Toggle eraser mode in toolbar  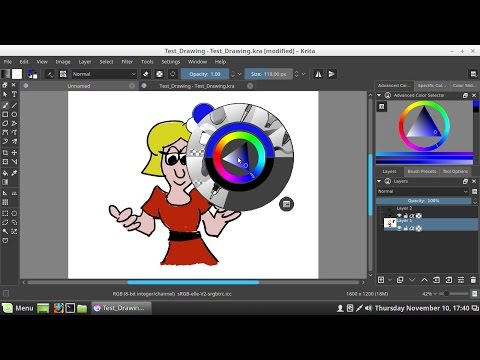pos(146,74)
